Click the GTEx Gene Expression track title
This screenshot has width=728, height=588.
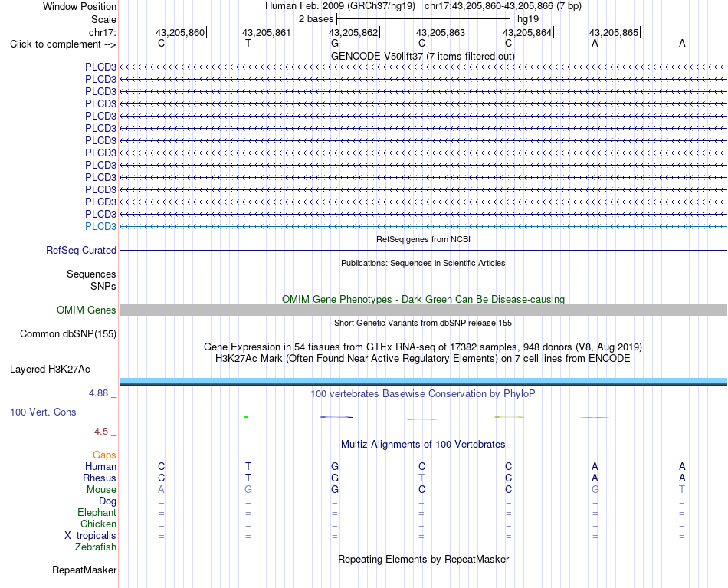click(423, 347)
